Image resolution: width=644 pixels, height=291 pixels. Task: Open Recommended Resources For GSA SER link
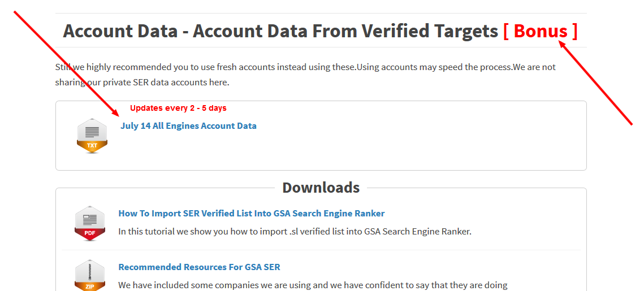[x=199, y=267]
